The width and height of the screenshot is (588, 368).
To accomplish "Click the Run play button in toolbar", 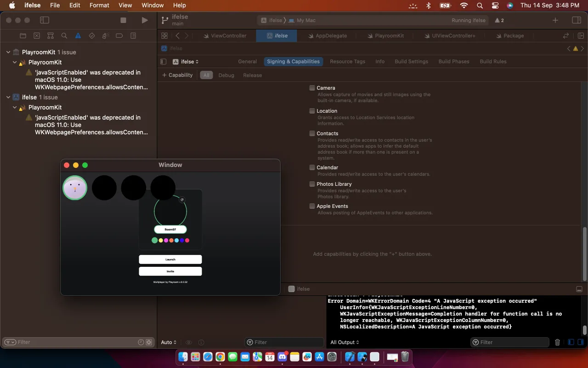I will 145,20.
